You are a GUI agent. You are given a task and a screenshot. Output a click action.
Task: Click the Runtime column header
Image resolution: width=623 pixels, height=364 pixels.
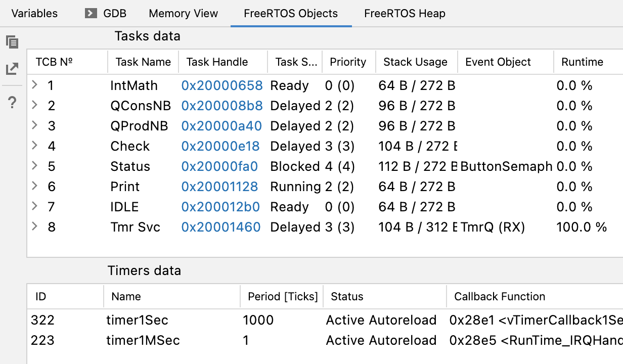[582, 62]
